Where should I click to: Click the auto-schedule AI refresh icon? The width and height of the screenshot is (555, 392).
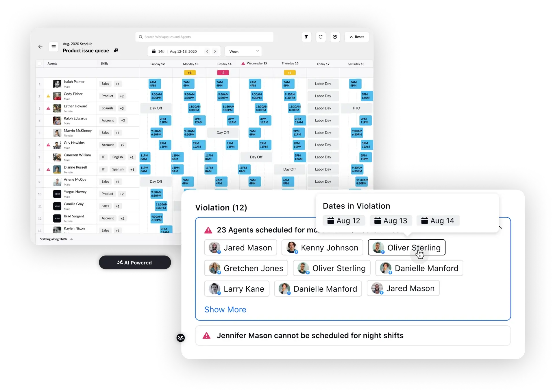click(335, 37)
